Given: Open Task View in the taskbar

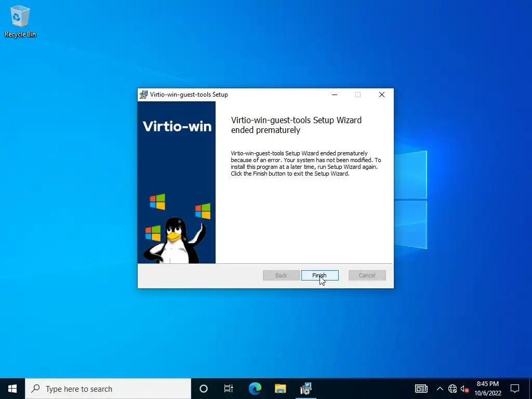Looking at the screenshot, I should (229, 389).
